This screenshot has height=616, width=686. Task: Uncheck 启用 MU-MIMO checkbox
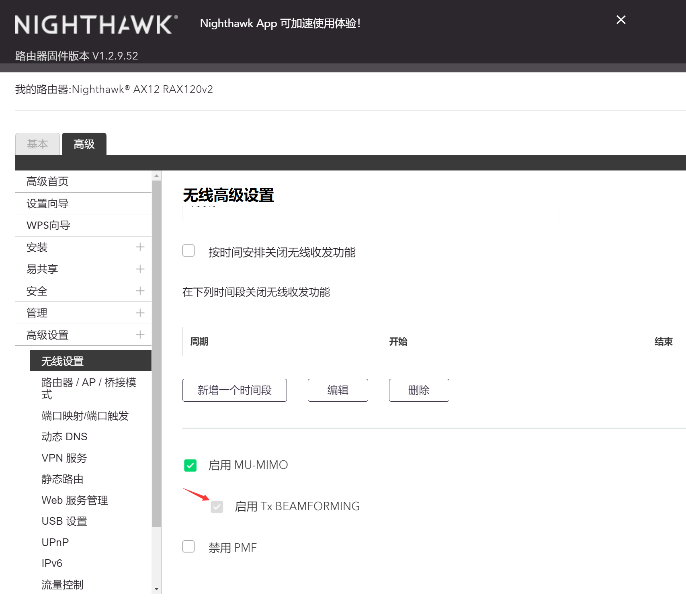pyautogui.click(x=190, y=465)
